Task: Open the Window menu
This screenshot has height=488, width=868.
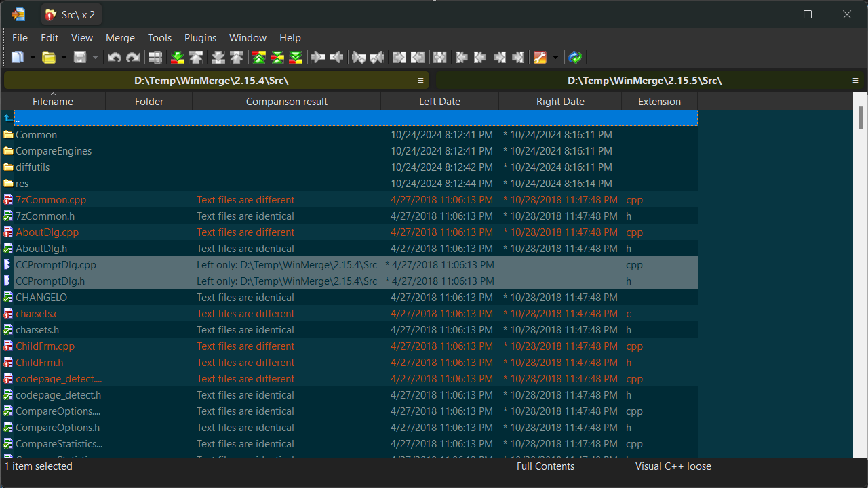Action: pos(248,38)
